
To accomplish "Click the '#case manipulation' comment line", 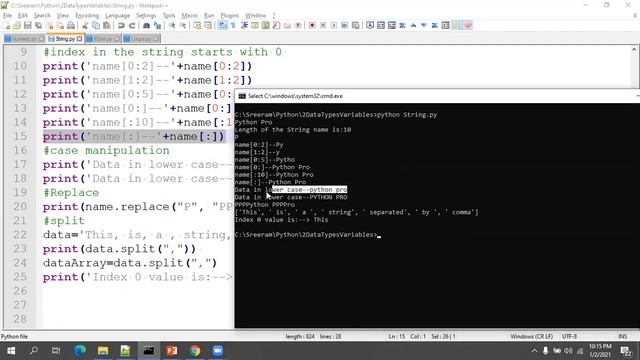I will tap(106, 151).
